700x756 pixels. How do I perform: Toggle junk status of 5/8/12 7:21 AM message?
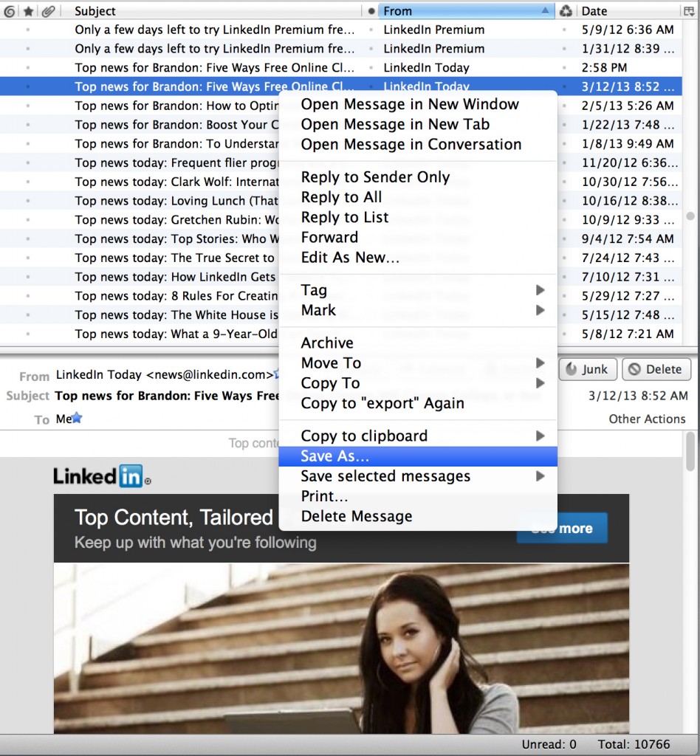(564, 334)
